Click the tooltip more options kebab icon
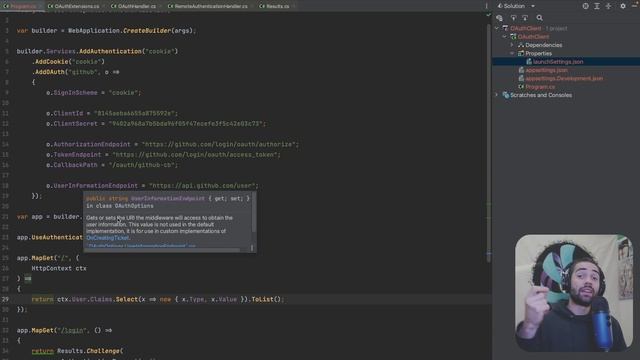This screenshot has height=360, width=640. (x=252, y=248)
